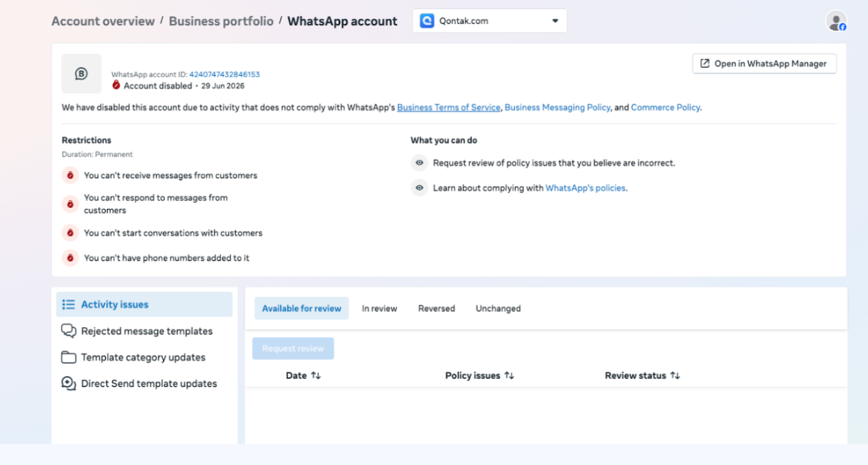
Task: Click restriction icon beside "can't receive messages"
Action: [x=71, y=176]
